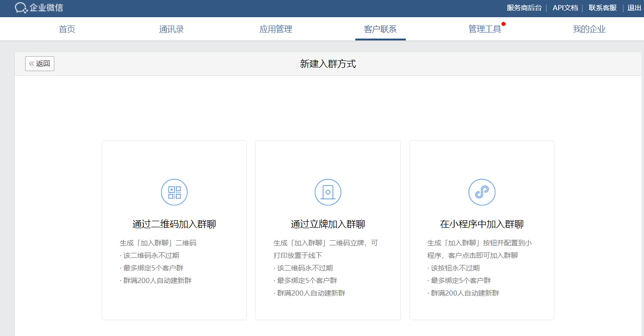This screenshot has width=644, height=336.
Task: Select the mini program icon
Action: [482, 192]
